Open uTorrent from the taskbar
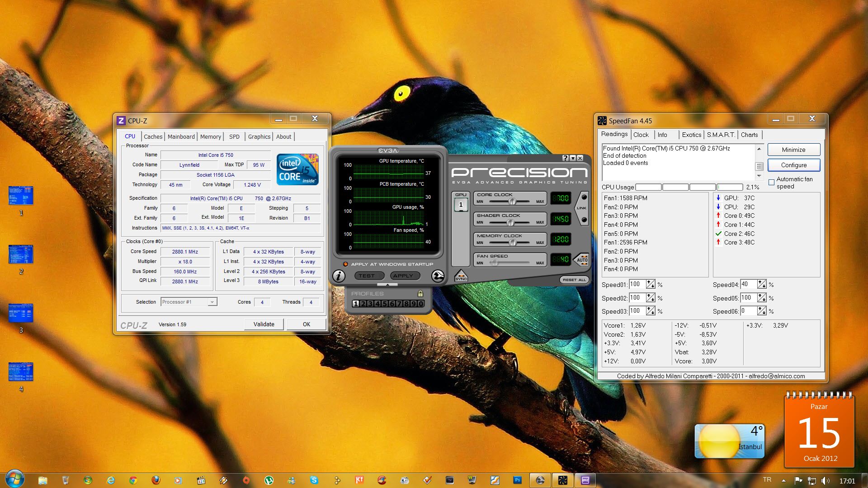The height and width of the screenshot is (488, 868). click(269, 480)
